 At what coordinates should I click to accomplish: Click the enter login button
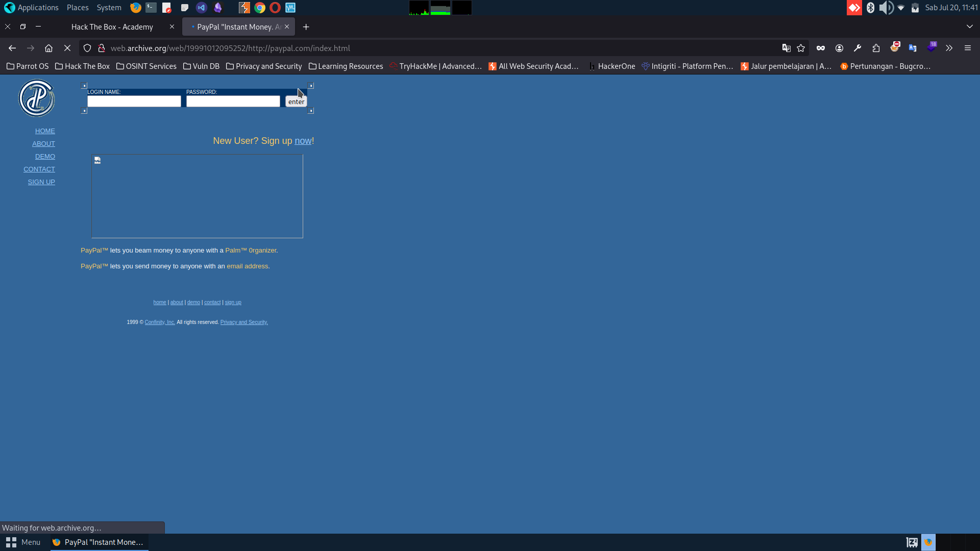click(x=296, y=102)
